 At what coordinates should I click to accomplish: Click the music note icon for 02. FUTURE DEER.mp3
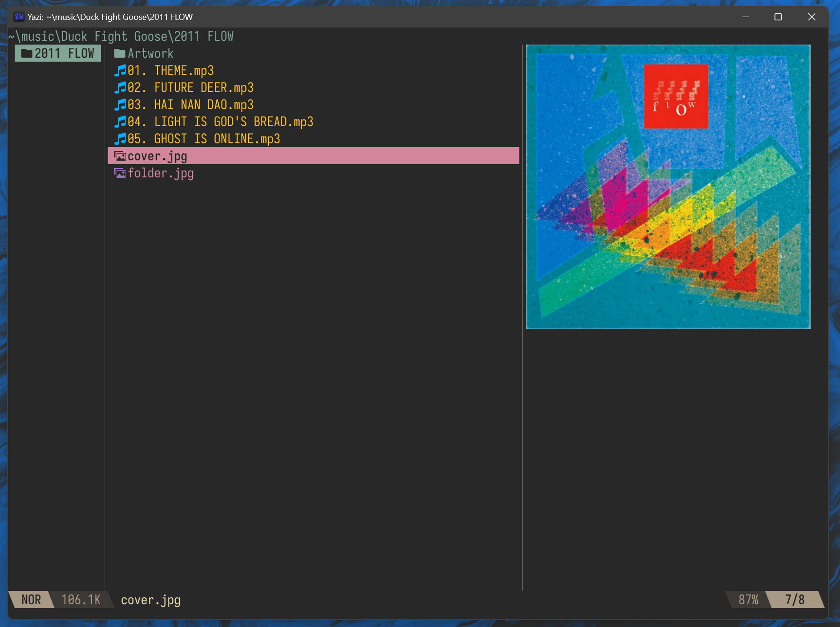[120, 88]
